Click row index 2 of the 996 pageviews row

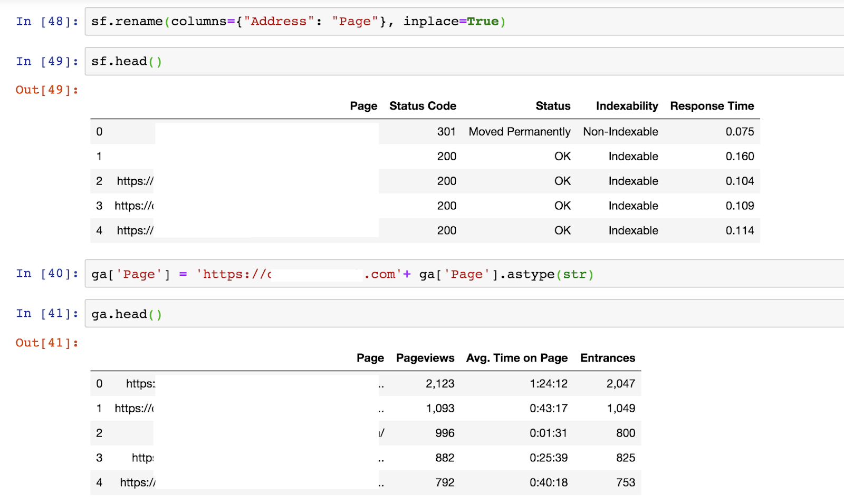point(99,433)
